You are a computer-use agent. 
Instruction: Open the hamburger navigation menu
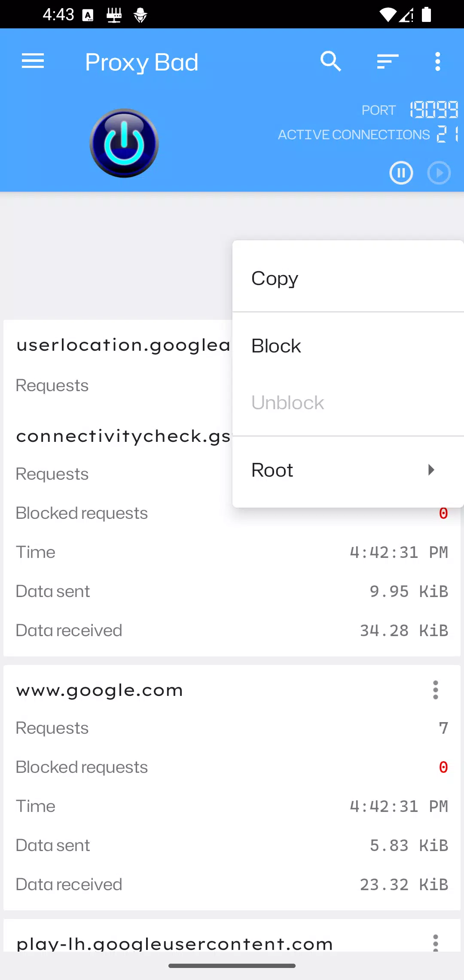[33, 61]
